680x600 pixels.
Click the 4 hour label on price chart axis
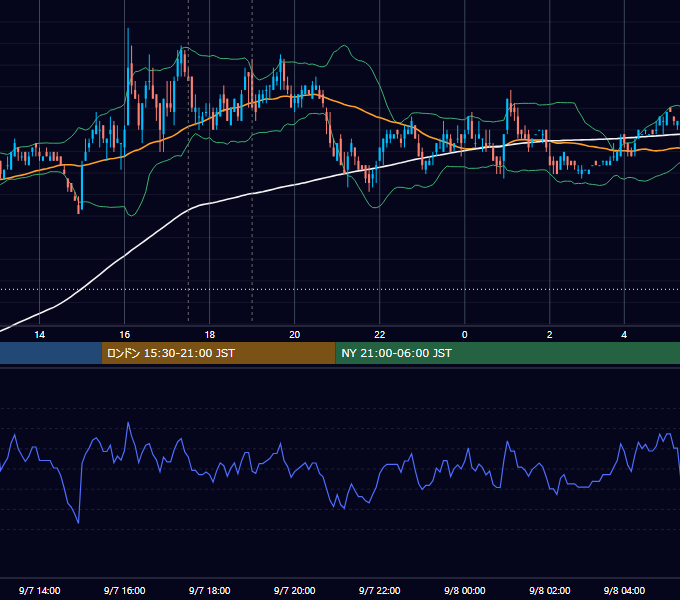coord(624,335)
